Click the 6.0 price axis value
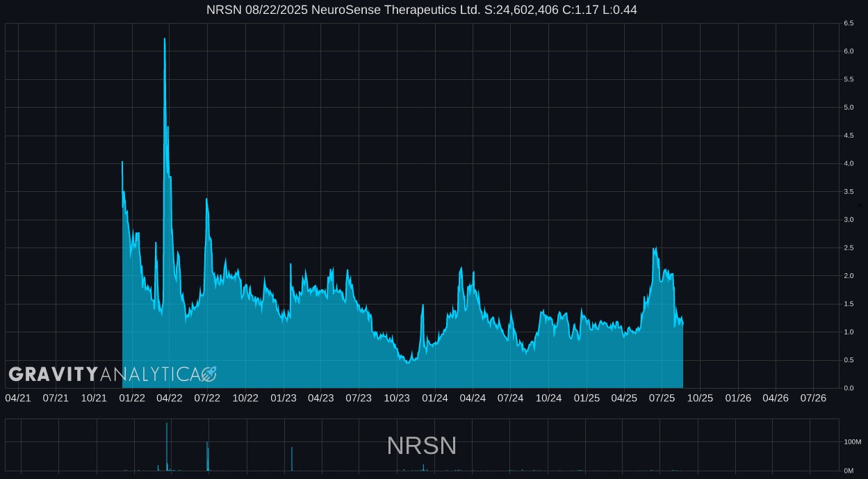The width and height of the screenshot is (868, 479). [849, 51]
